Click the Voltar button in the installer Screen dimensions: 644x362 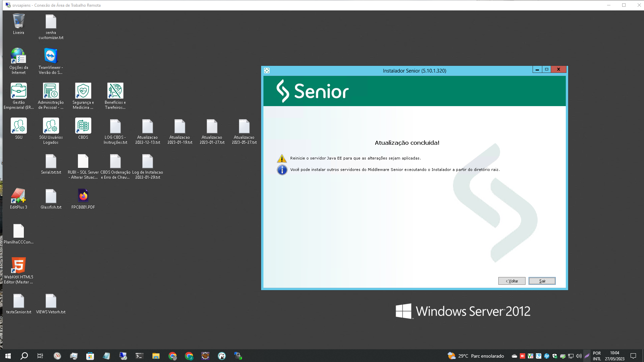[x=512, y=281]
